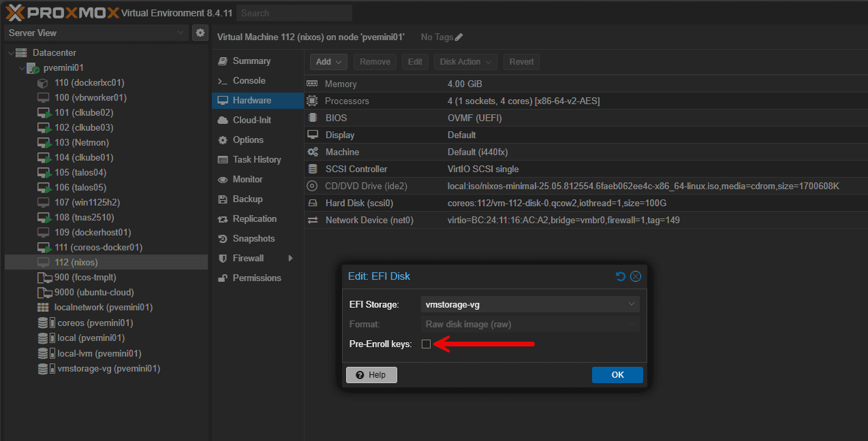Screen dimensions: 868x441
Task: Click the Network Device icon on the net0 row
Action: [313, 220]
